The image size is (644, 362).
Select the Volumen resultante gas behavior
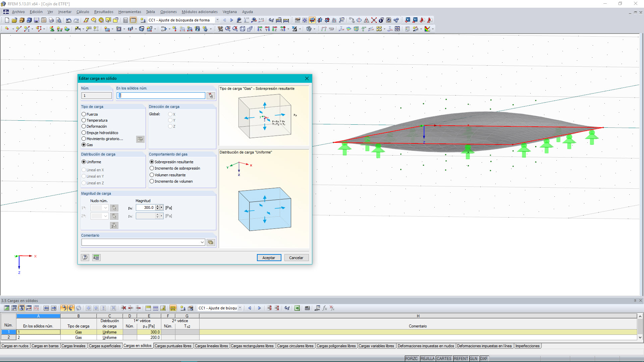152,175
